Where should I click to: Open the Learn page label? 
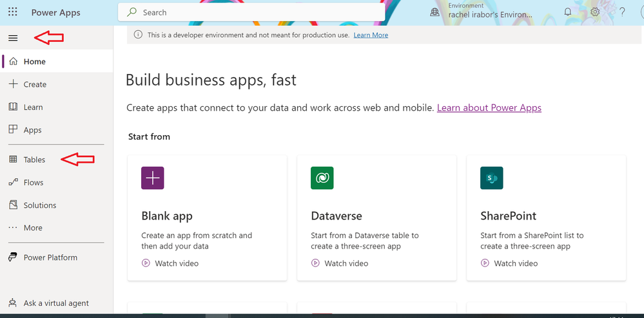point(34,107)
